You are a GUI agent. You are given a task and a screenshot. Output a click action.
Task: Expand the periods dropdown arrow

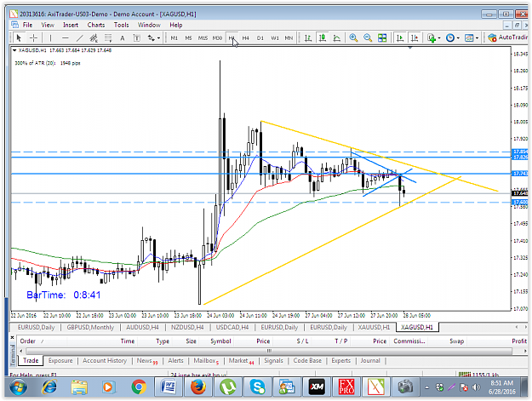tap(458, 38)
